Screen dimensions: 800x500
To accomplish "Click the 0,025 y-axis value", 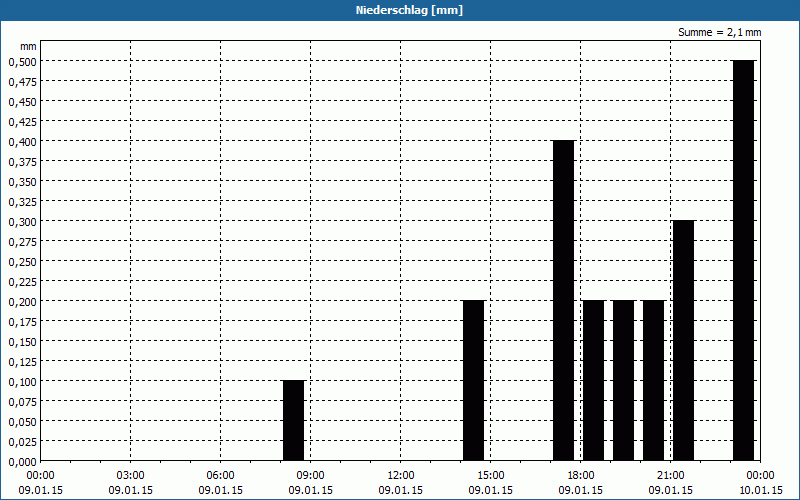I will [x=22, y=441].
